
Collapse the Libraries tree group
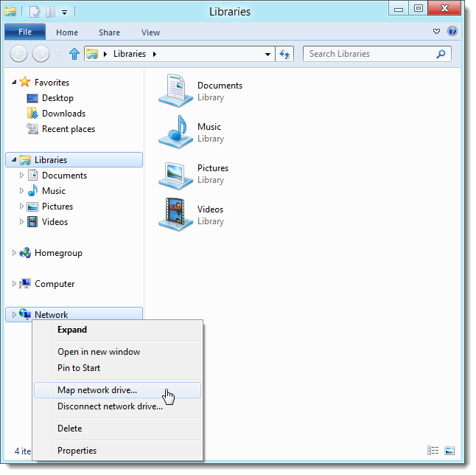coord(14,159)
